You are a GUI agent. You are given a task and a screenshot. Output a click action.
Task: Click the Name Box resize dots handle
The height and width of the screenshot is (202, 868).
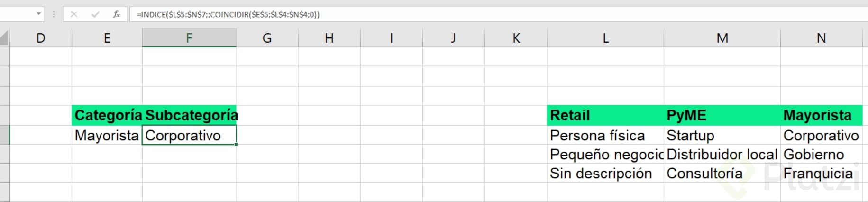(x=54, y=14)
